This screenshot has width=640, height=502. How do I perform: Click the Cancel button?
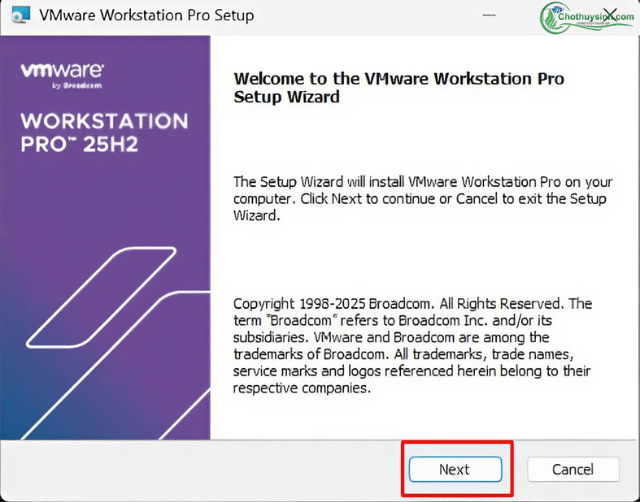573,469
